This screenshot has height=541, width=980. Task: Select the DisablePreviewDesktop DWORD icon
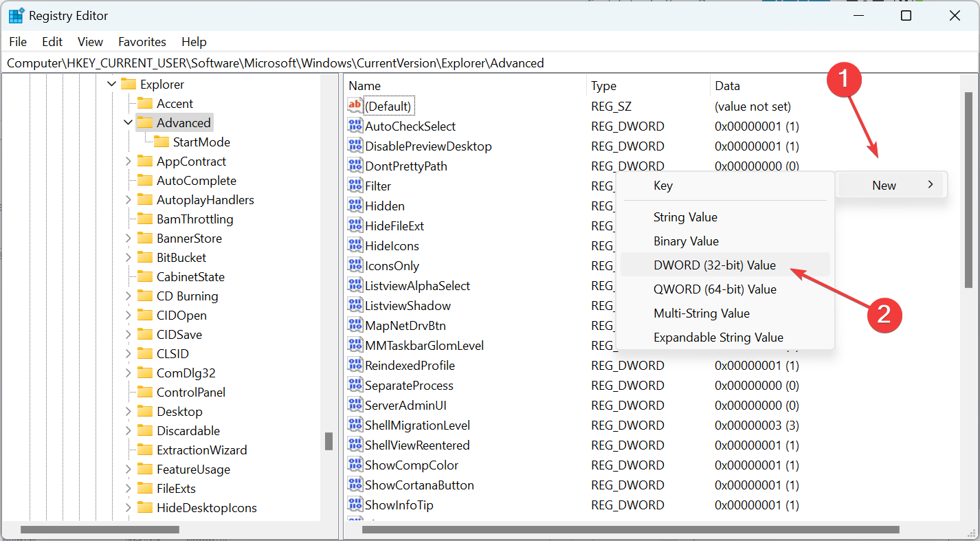point(355,146)
